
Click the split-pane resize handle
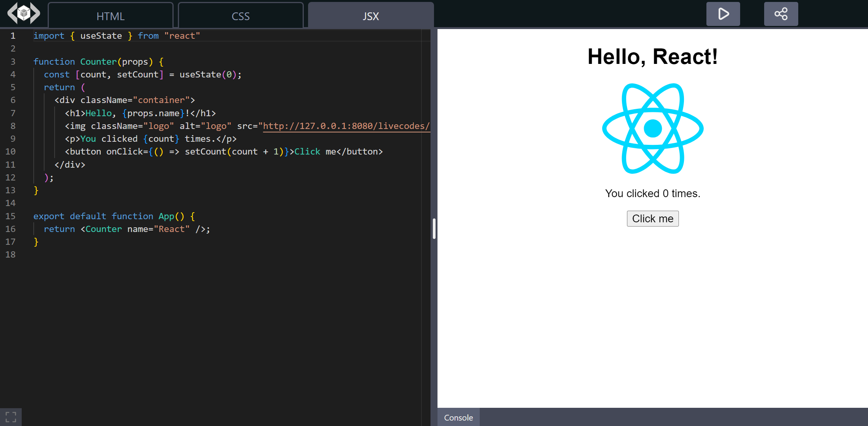[x=434, y=228]
